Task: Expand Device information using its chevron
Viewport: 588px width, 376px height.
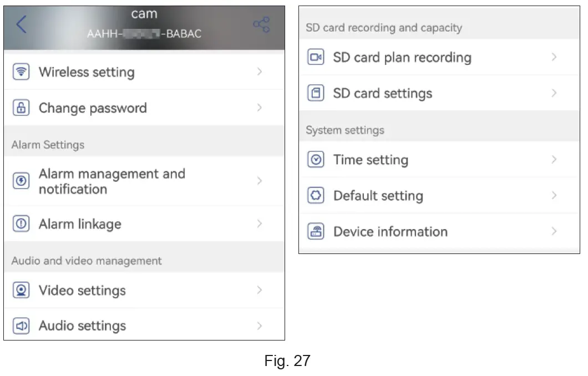Action: 554,231
